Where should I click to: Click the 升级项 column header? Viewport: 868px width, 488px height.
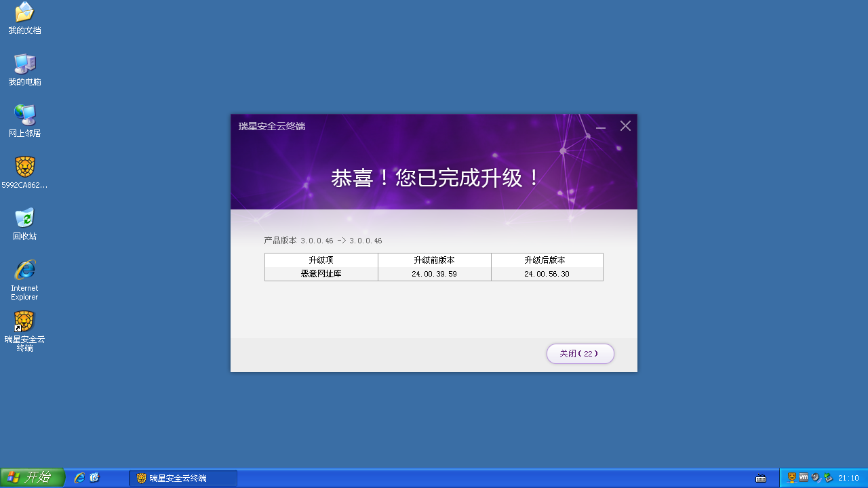[x=321, y=260]
